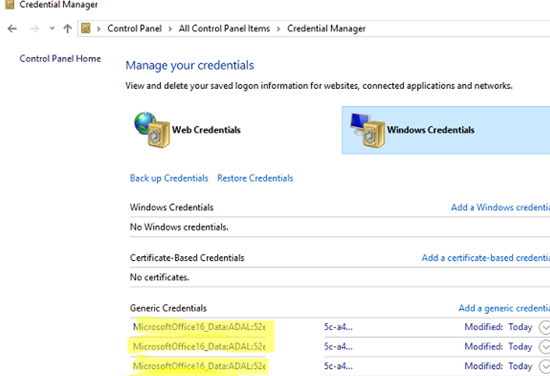
Task: Expand third generic credential chevron
Action: point(544,367)
